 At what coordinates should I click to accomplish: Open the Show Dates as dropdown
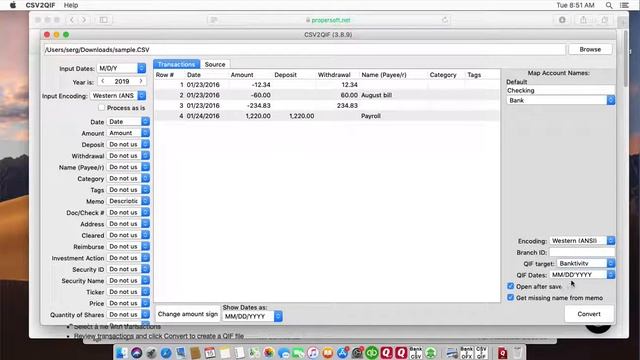coord(252,316)
